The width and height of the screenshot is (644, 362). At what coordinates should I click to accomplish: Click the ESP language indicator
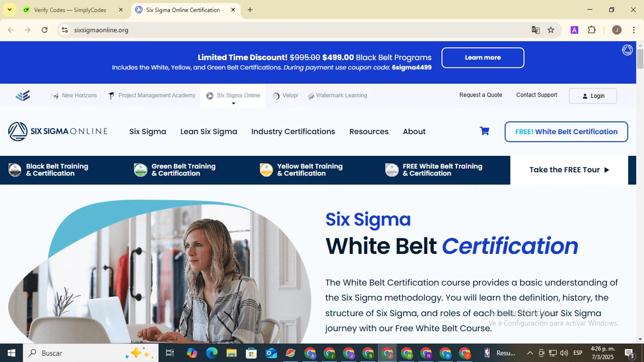point(578,353)
